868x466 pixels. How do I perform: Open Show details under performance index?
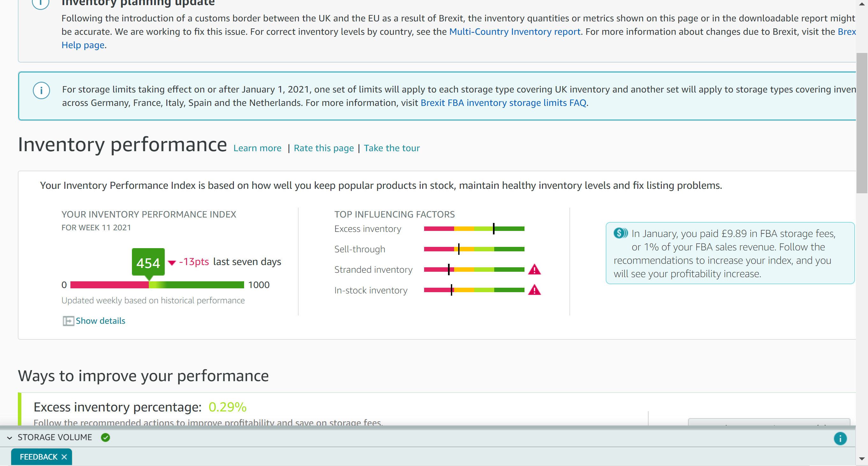(100, 321)
